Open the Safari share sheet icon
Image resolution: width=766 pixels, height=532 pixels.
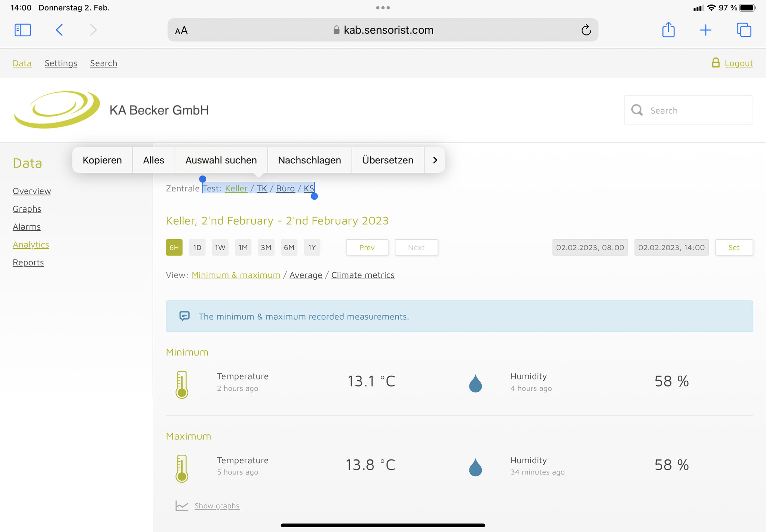pos(668,30)
